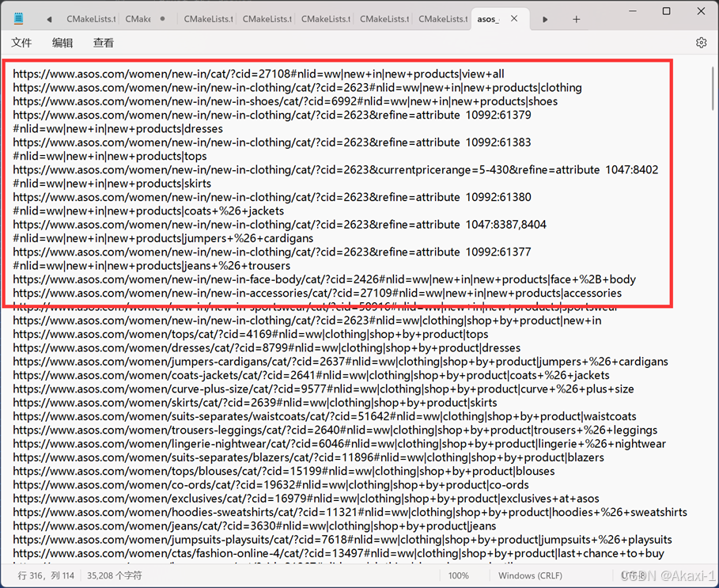The height and width of the screenshot is (588, 719).
Task: Click the Windows (CRLF) line ending indicator
Action: 530,575
